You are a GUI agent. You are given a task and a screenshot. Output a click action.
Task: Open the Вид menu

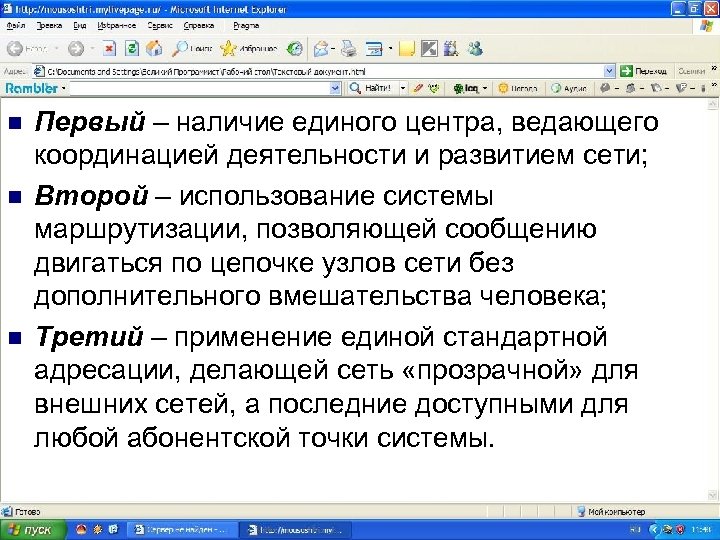(x=80, y=26)
